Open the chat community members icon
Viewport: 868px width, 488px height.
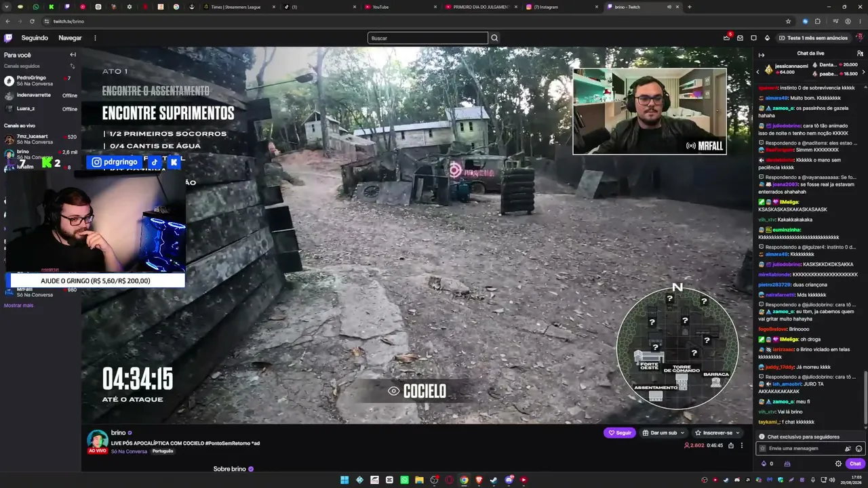point(860,54)
